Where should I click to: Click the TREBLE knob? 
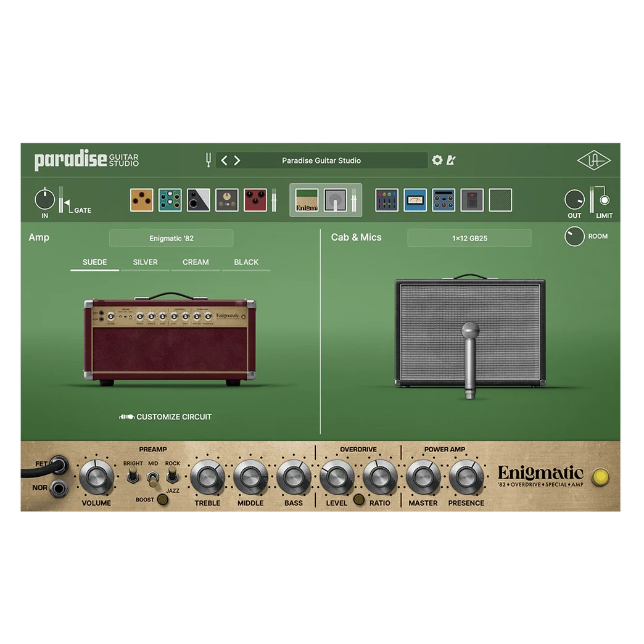207,477
